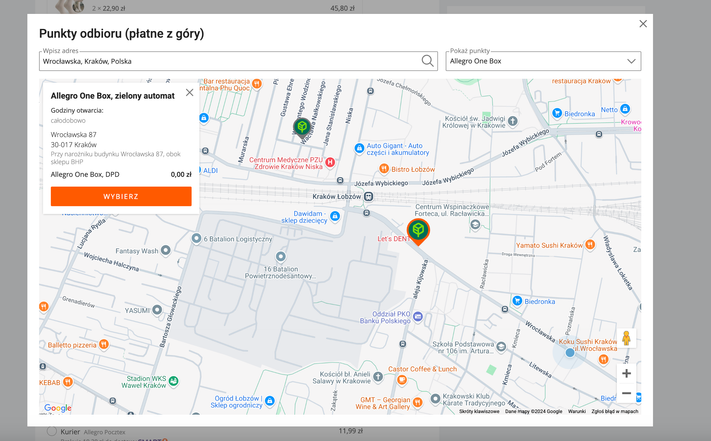Click the Centrum Medyczne PZU hospital marker
711x441 pixels.
tap(330, 162)
